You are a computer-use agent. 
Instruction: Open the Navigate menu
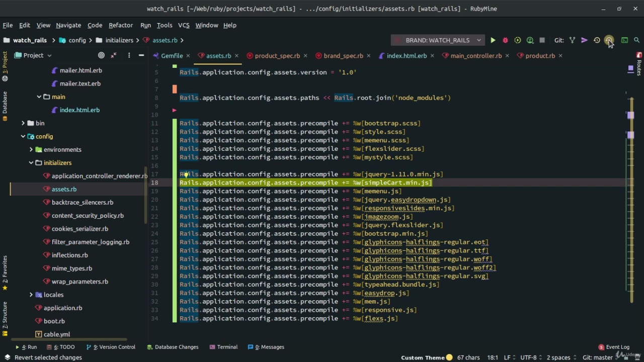pyautogui.click(x=68, y=25)
